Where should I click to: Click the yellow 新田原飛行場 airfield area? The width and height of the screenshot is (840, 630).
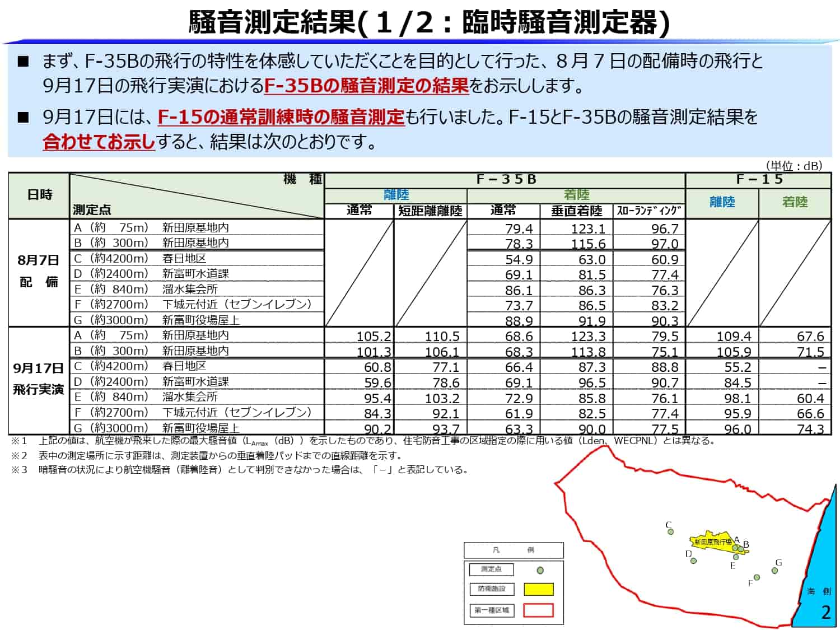[x=711, y=542]
